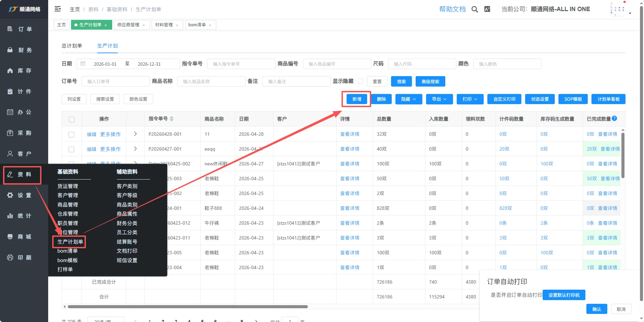Select row checkbox for P20260428-001
Viewport: 644px width, 322px height.
[71, 134]
